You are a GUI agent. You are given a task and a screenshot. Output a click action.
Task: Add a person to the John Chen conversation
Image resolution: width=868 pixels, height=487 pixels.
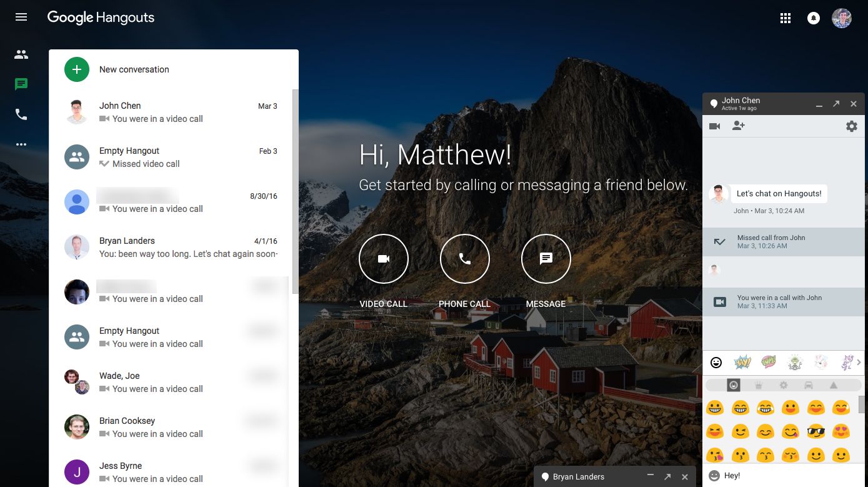pos(739,126)
